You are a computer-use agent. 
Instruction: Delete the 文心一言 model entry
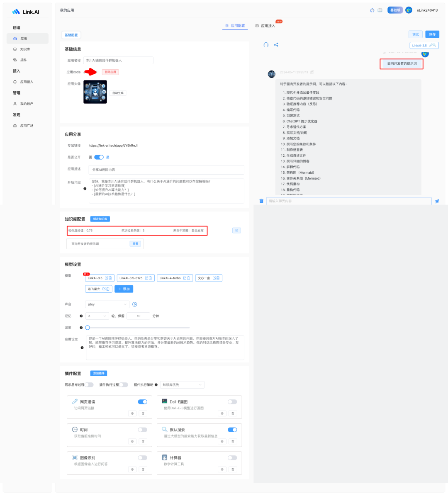[x=218, y=278]
